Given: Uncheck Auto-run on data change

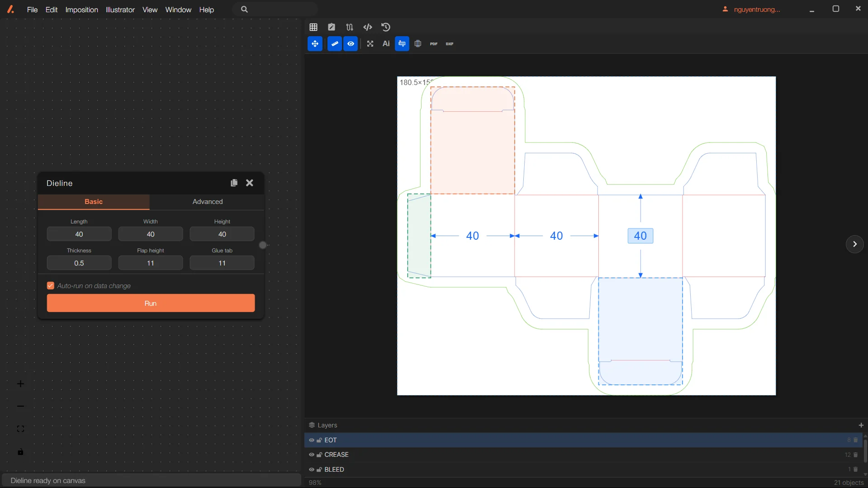Looking at the screenshot, I should (x=51, y=286).
